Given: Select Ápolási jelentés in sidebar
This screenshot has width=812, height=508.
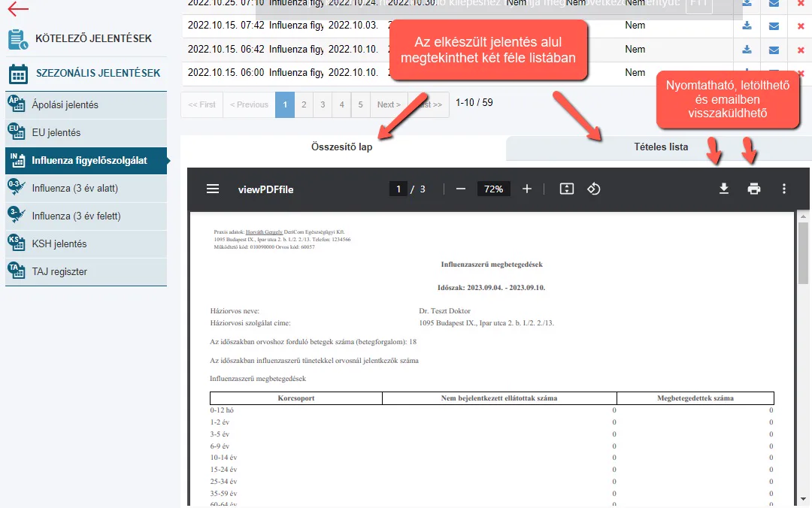Looking at the screenshot, I should [86, 104].
